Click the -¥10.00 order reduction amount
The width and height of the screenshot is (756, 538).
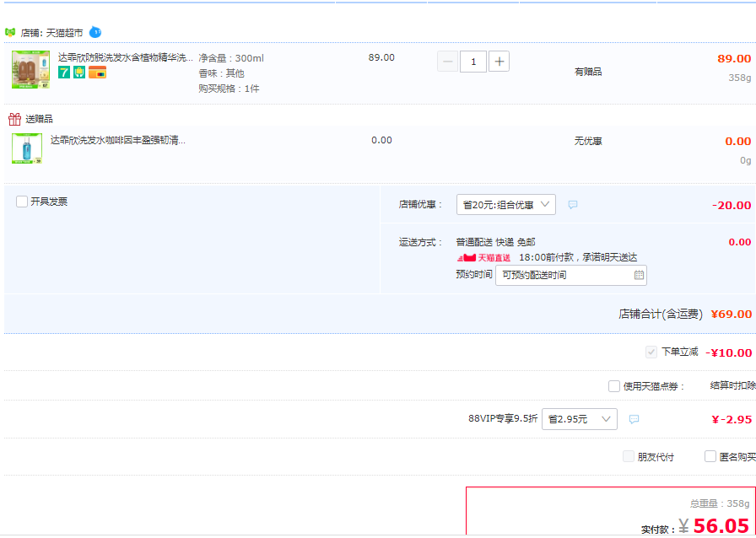(728, 352)
